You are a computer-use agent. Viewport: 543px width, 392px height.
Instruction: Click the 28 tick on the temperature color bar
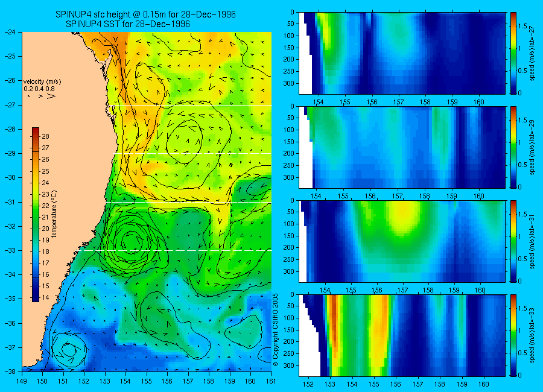click(x=45, y=136)
